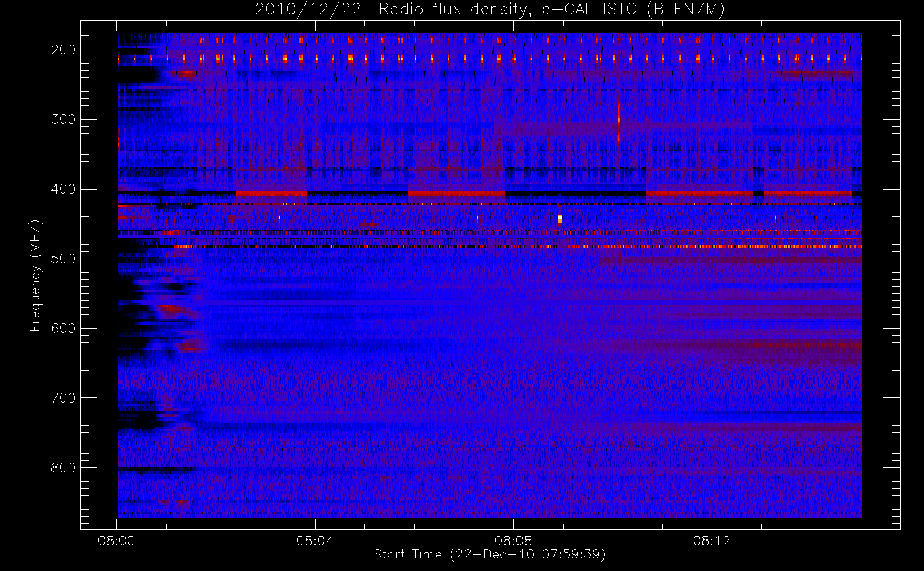Click the 700 frequency tick label
Image resolution: width=924 pixels, height=571 pixels.
tap(63, 398)
